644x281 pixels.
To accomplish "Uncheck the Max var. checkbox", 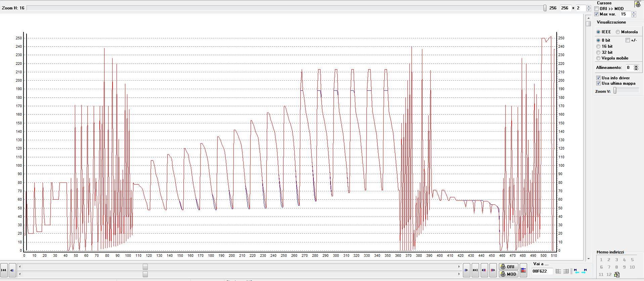I will click(x=597, y=14).
